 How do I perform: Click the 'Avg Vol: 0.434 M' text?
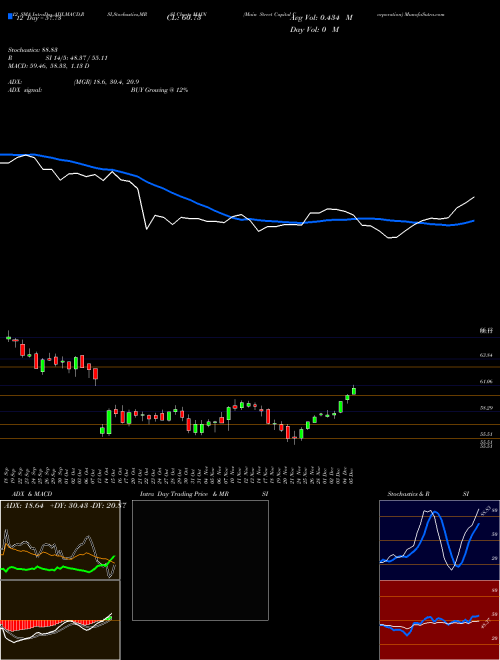pos(321,18)
